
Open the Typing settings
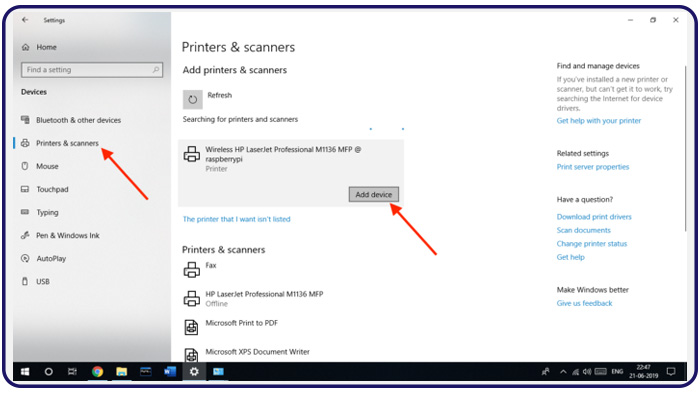(x=40, y=212)
